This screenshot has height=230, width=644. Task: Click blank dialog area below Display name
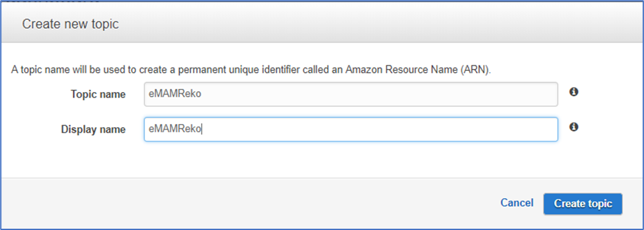click(320, 160)
